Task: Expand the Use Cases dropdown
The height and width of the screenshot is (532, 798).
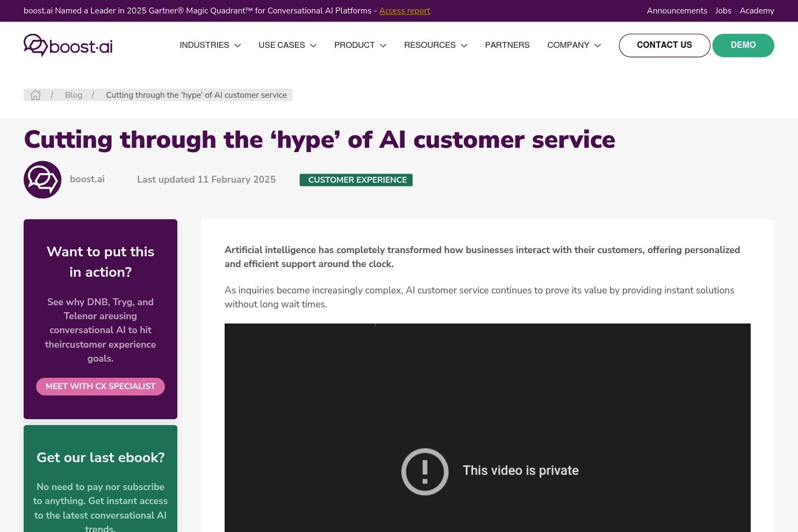Action: (x=287, y=45)
